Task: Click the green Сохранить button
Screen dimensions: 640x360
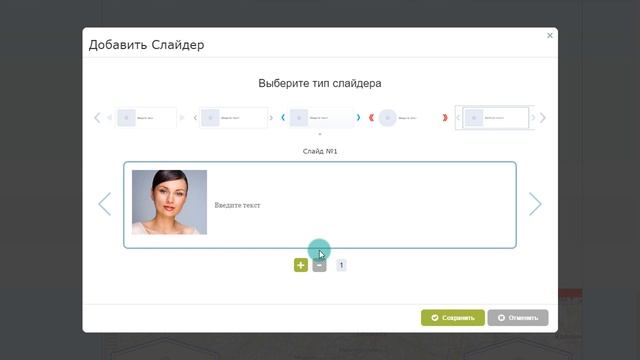Action: pyautogui.click(x=453, y=318)
